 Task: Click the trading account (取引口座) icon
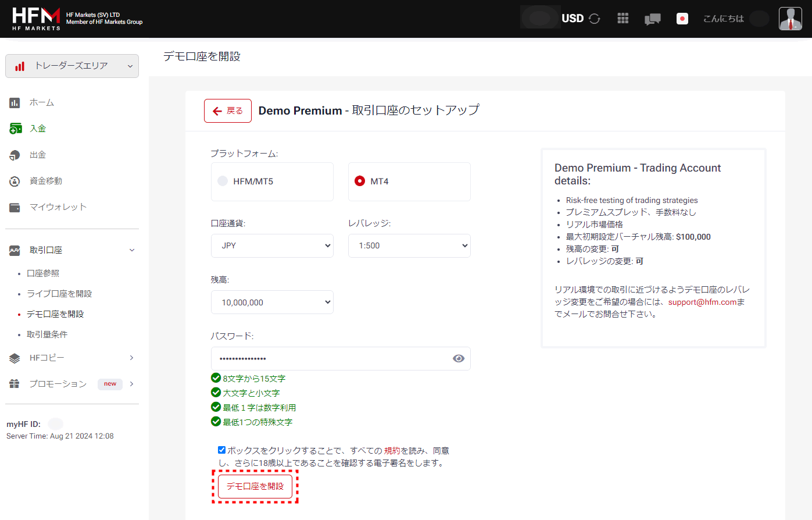15,251
